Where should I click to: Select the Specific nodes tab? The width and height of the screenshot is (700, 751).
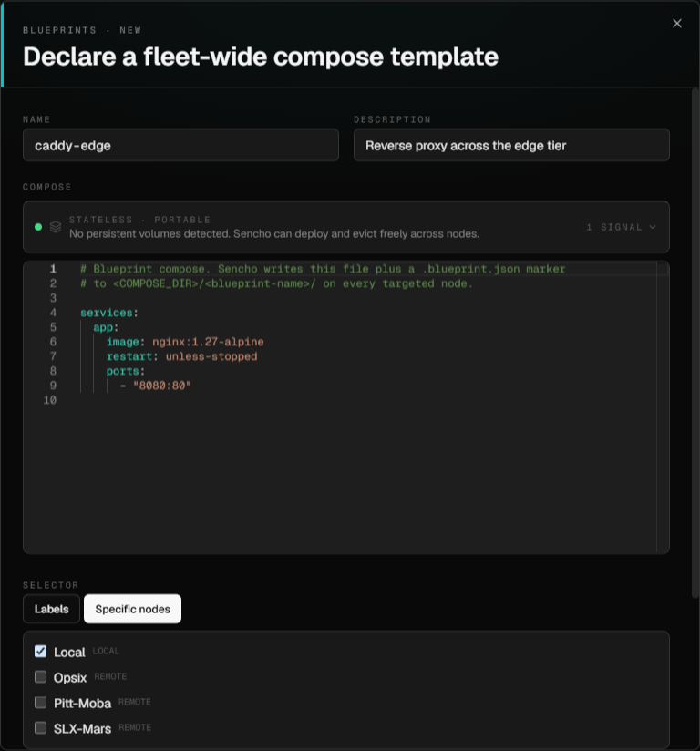tap(132, 609)
